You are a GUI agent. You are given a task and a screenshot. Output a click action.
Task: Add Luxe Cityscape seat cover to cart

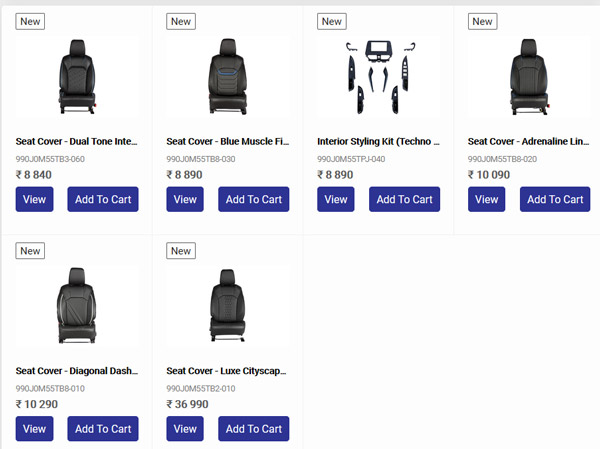[254, 429]
